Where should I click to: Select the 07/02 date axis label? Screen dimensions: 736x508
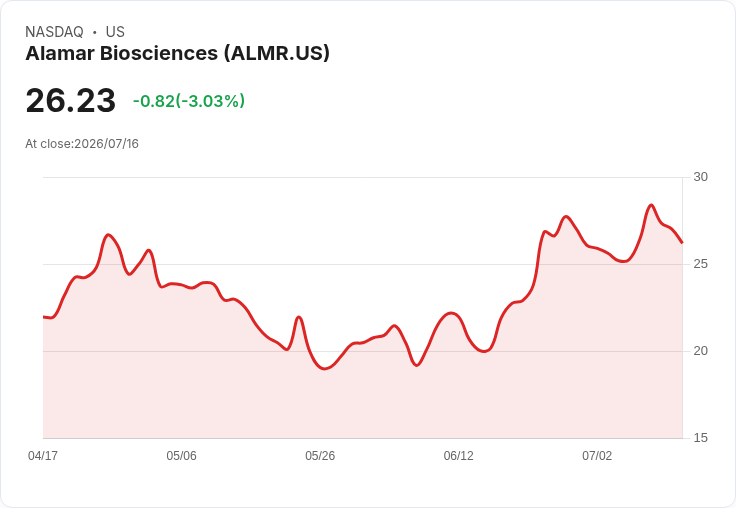point(597,456)
